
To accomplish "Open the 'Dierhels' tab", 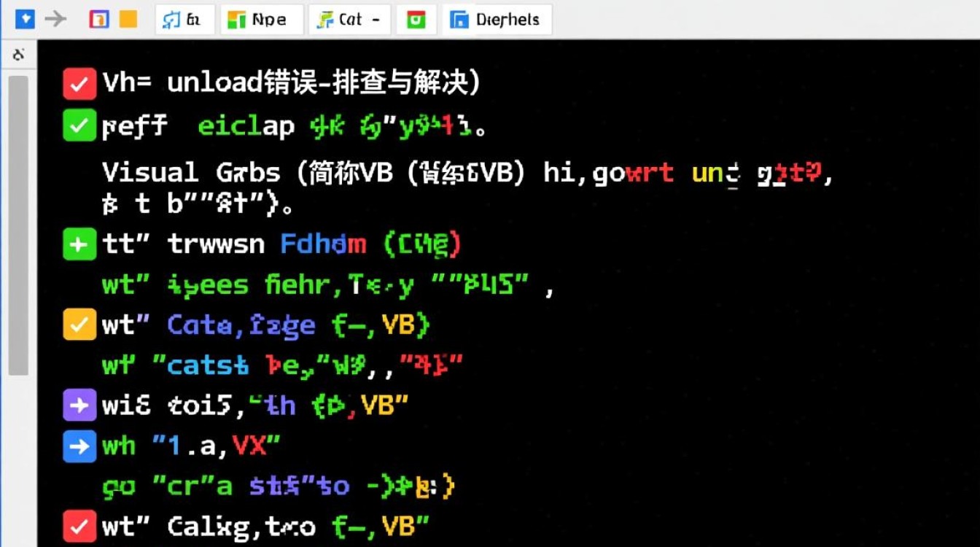I will pyautogui.click(x=497, y=20).
